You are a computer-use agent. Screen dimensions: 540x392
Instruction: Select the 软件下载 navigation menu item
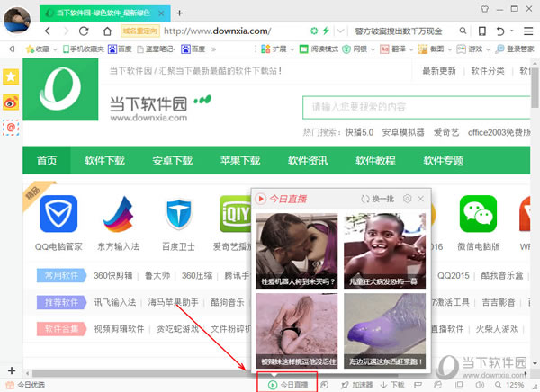[104, 161]
